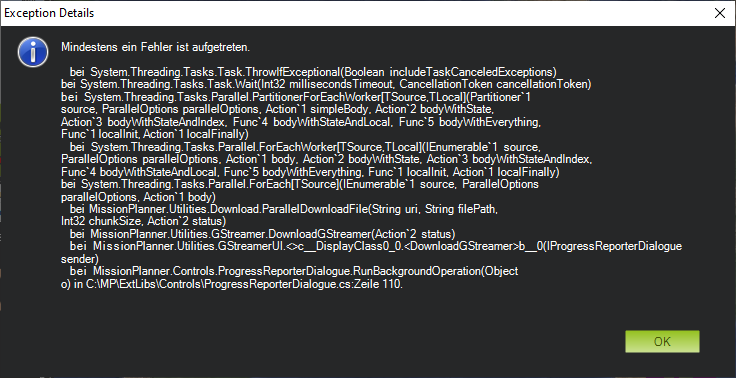
Task: Click the 'Int32 chunkSize, Action`2 status)' line
Action: tap(144, 222)
